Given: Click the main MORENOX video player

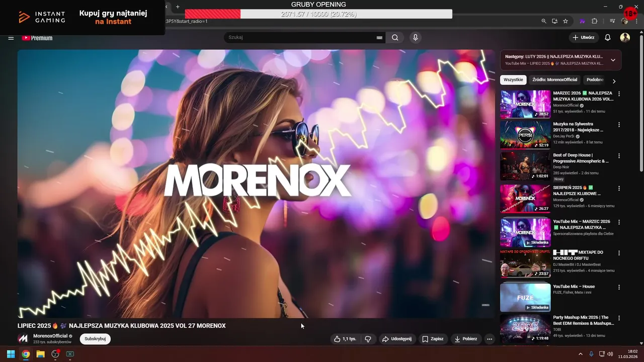Looking at the screenshot, I should (x=256, y=184).
